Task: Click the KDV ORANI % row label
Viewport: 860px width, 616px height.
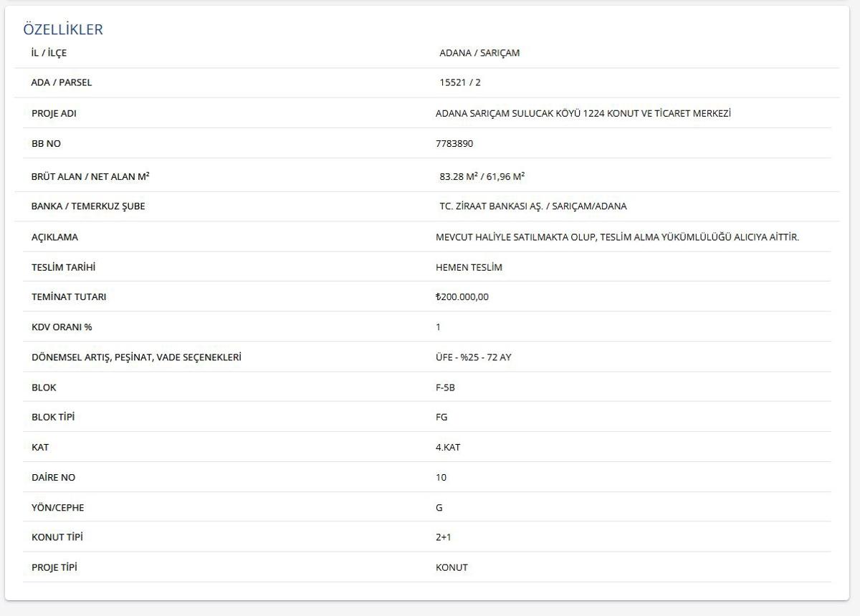Action: point(62,327)
